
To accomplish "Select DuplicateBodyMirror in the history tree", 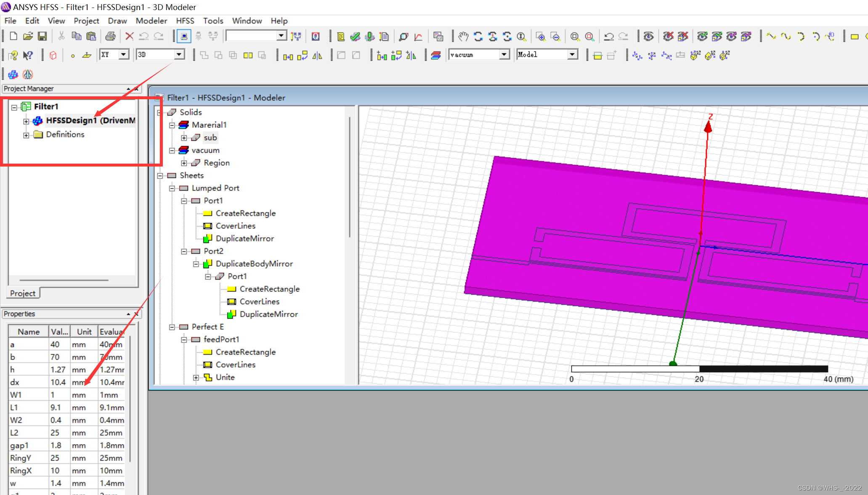I will click(x=254, y=264).
